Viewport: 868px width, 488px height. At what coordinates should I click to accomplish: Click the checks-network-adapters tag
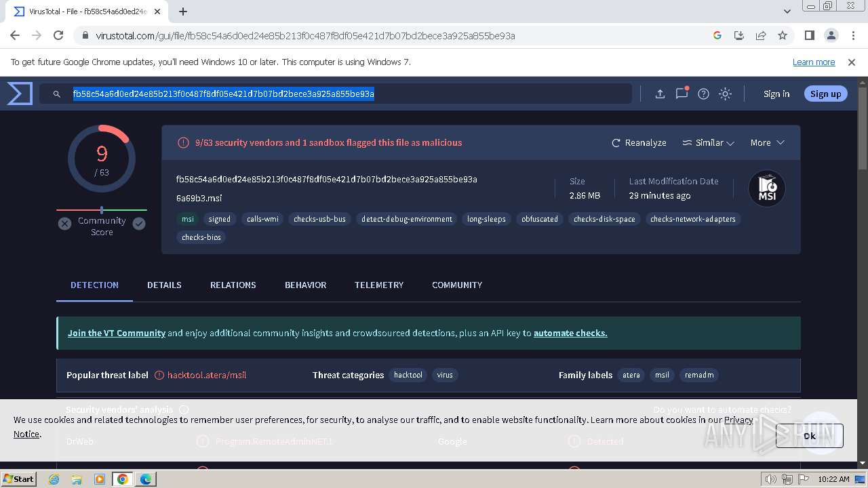692,219
